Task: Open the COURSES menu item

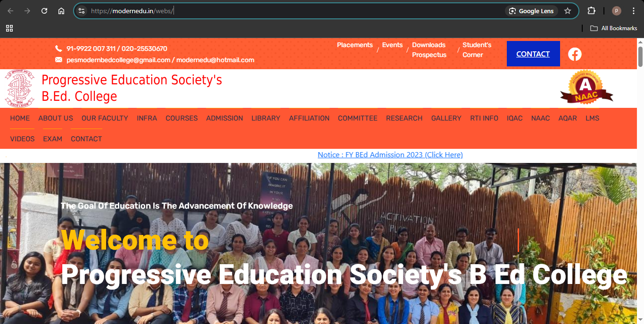Action: (182, 118)
